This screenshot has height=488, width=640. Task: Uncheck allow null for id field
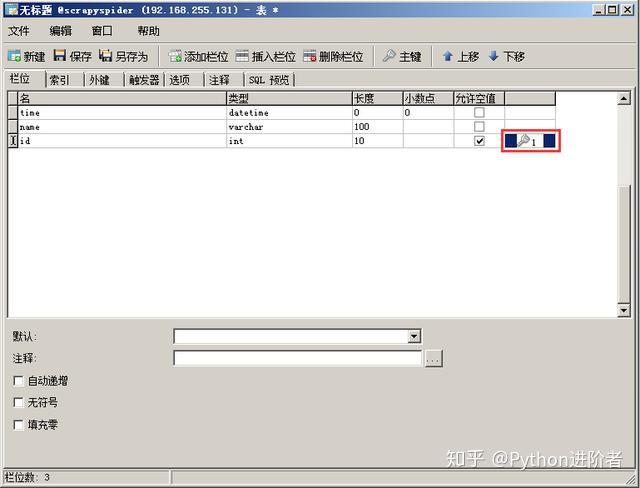coord(479,141)
